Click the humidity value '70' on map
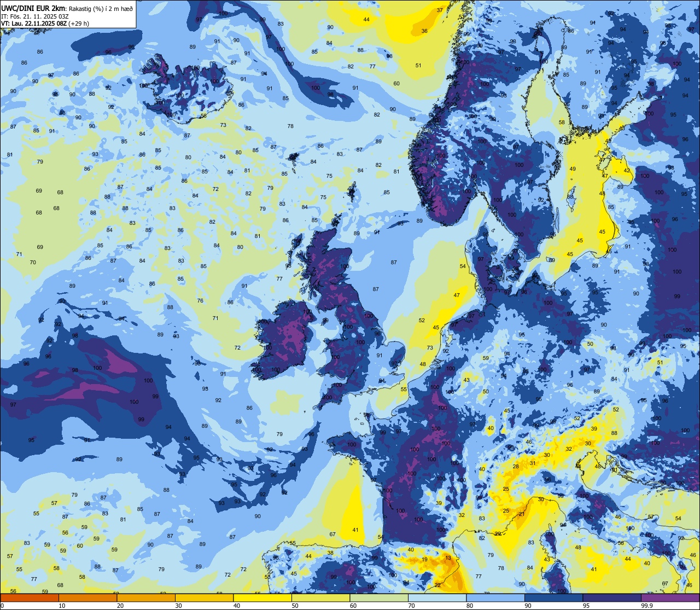Image resolution: width=700 pixels, height=610 pixels. click(x=33, y=263)
